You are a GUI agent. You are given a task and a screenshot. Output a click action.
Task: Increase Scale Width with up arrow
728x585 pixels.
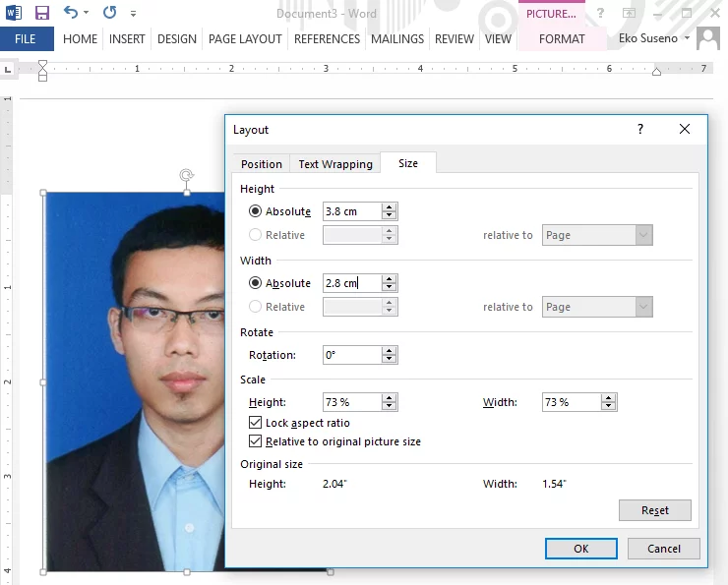[x=608, y=397]
